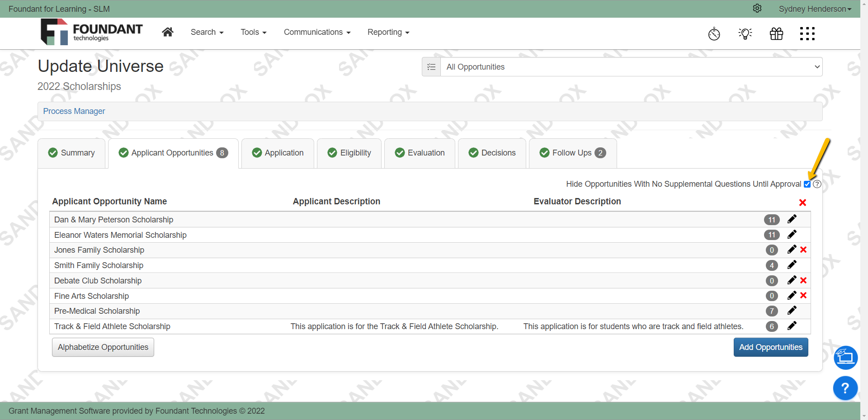The image size is (868, 420).
Task: Open the Follow Ups tab
Action: coord(572,153)
